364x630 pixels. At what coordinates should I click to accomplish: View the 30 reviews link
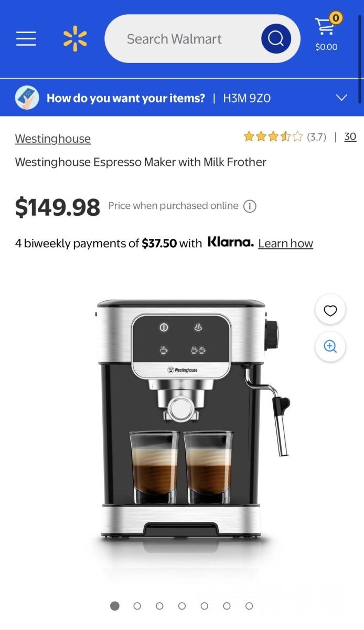(350, 136)
